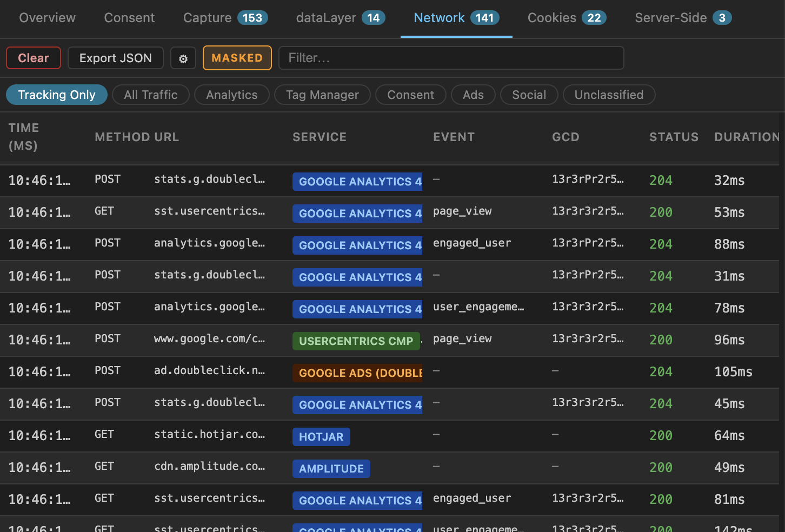Click the EVENT column header
Screen dimensions: 785x532
pyautogui.click(x=454, y=137)
